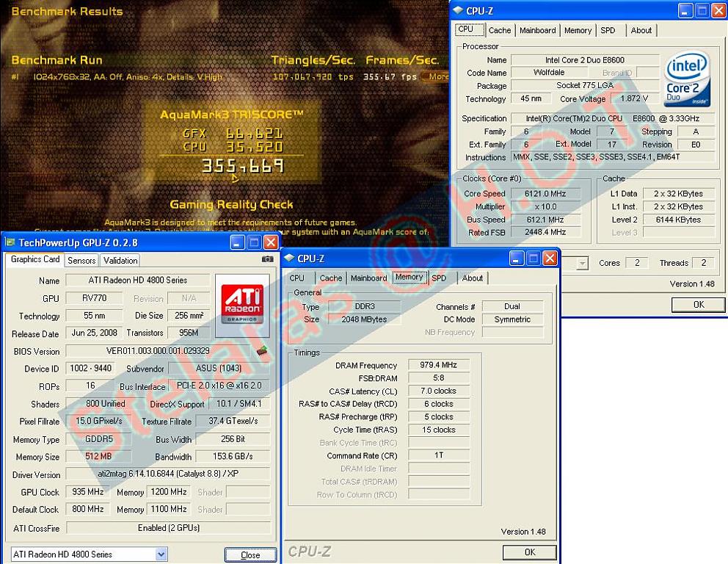Click the title icon of the CPU-Z processor window
This screenshot has width=728, height=564.
458,10
